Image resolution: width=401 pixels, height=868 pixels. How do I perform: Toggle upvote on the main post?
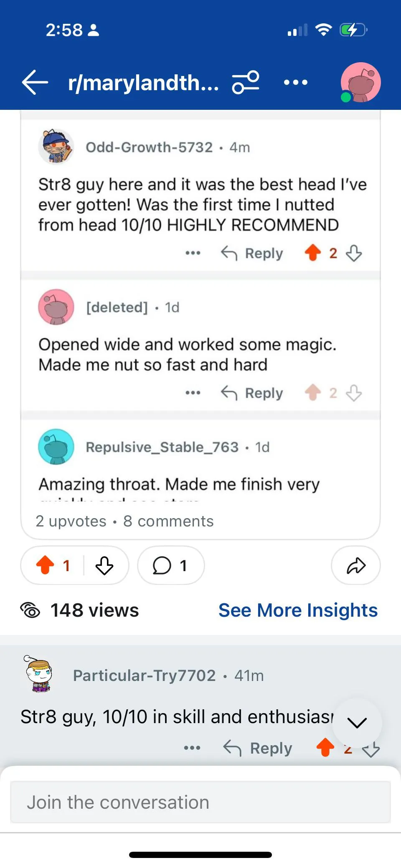pyautogui.click(x=46, y=566)
